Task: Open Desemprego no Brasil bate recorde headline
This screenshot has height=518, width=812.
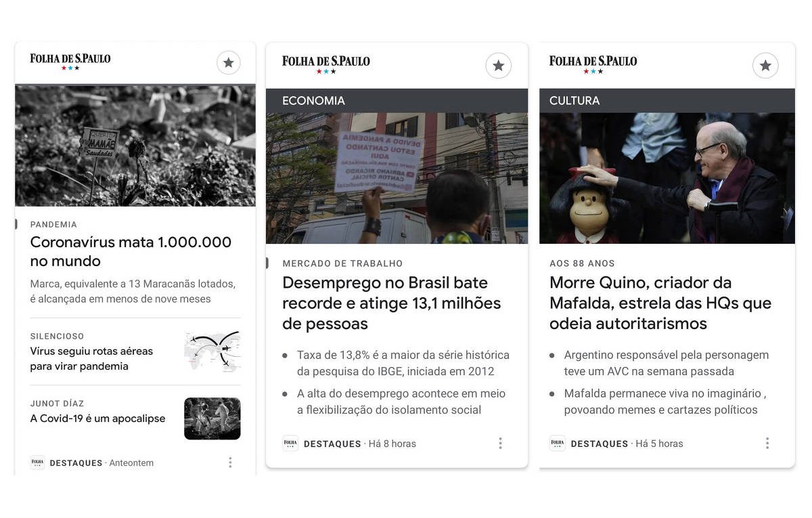Action: click(x=392, y=303)
